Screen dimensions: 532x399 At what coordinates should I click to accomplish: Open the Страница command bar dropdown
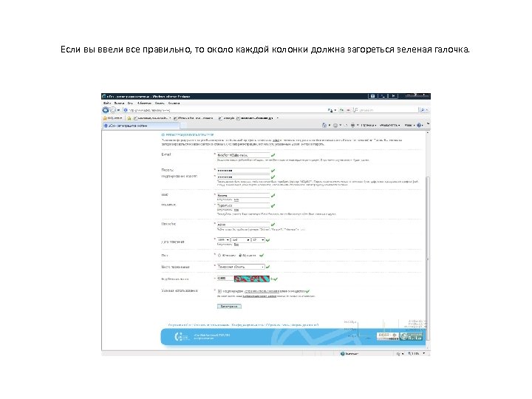(369, 125)
